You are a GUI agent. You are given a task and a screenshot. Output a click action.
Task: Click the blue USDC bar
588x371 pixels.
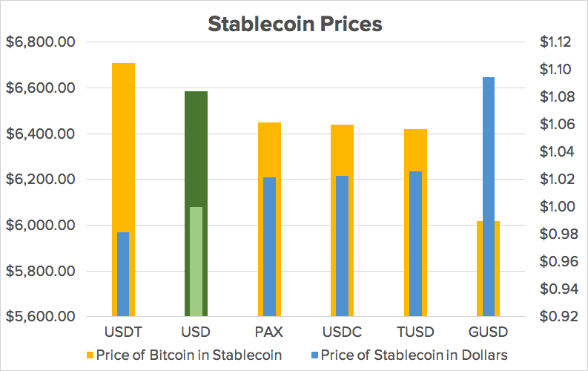[x=342, y=246]
